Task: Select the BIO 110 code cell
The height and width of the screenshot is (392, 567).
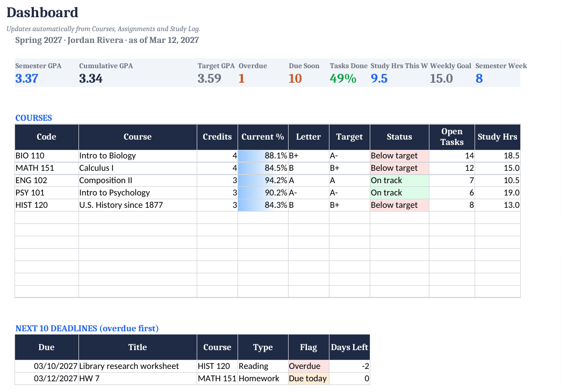Action: tap(47, 156)
